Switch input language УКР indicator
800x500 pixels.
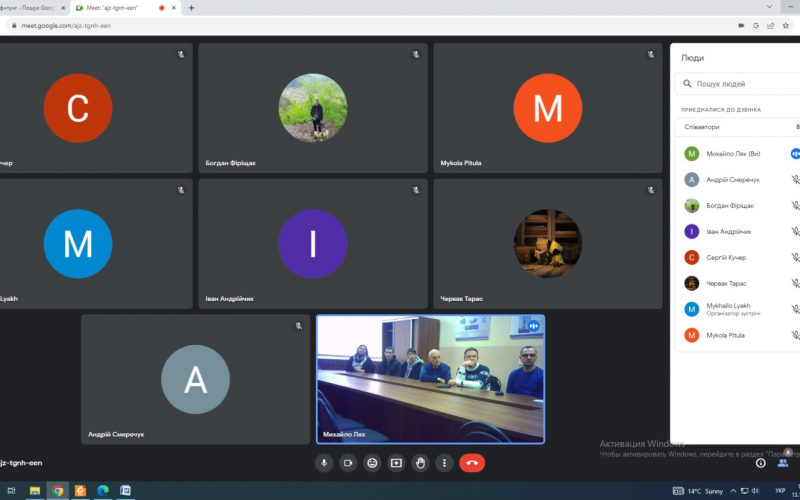click(x=780, y=491)
